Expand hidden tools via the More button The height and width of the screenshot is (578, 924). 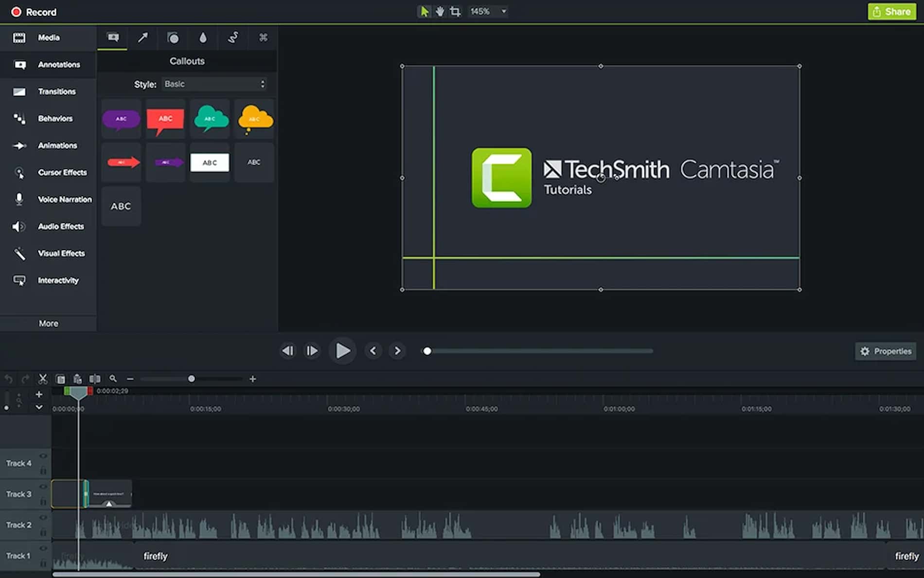48,323
